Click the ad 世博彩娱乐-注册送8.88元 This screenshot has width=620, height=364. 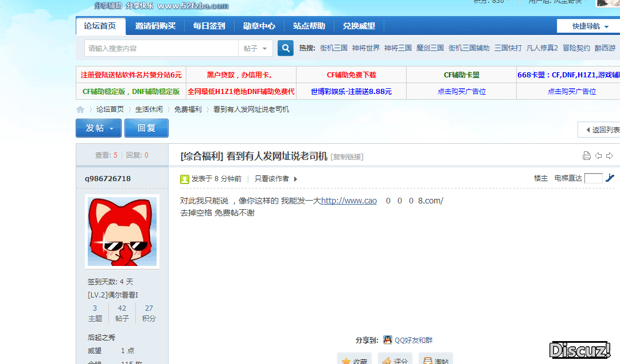[351, 91]
